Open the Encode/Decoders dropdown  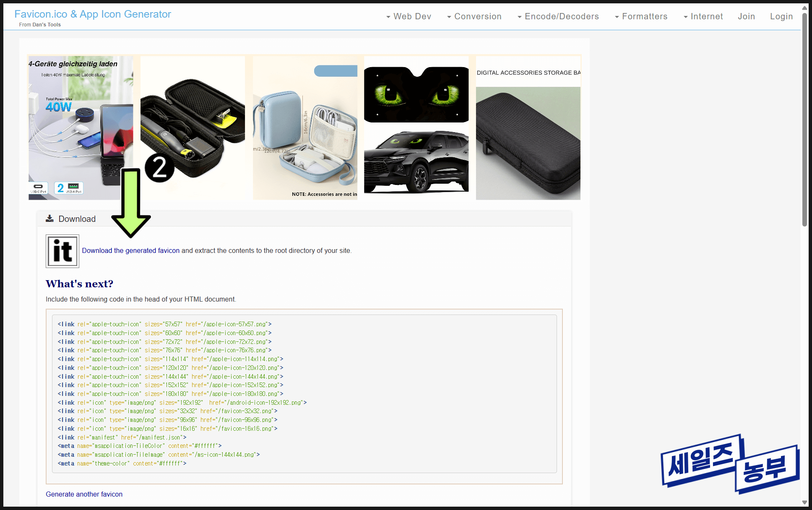[558, 16]
